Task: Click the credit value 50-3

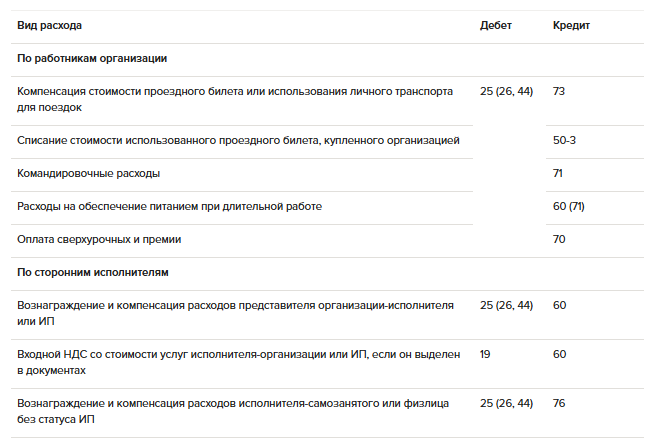Action: [564, 140]
